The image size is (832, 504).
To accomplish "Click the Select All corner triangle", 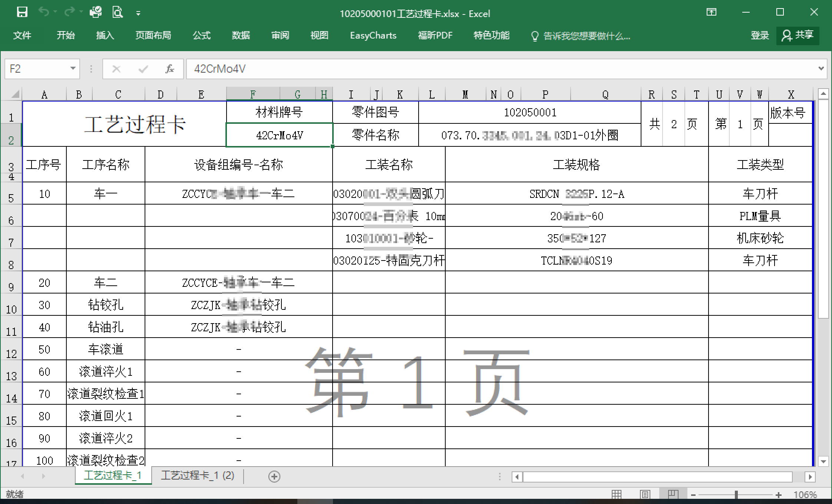I will pos(15,94).
